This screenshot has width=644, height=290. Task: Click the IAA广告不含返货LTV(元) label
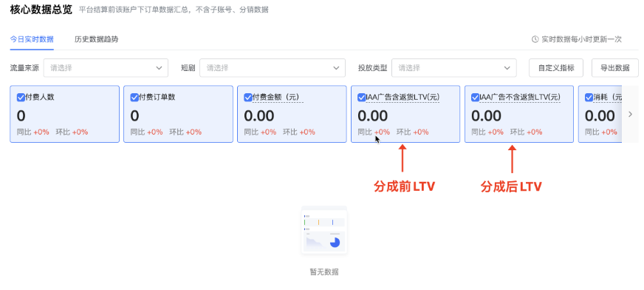point(520,98)
